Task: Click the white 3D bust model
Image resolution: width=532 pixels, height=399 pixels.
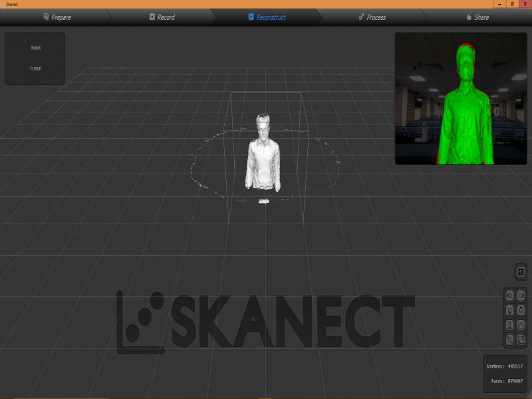Action: [x=263, y=153]
